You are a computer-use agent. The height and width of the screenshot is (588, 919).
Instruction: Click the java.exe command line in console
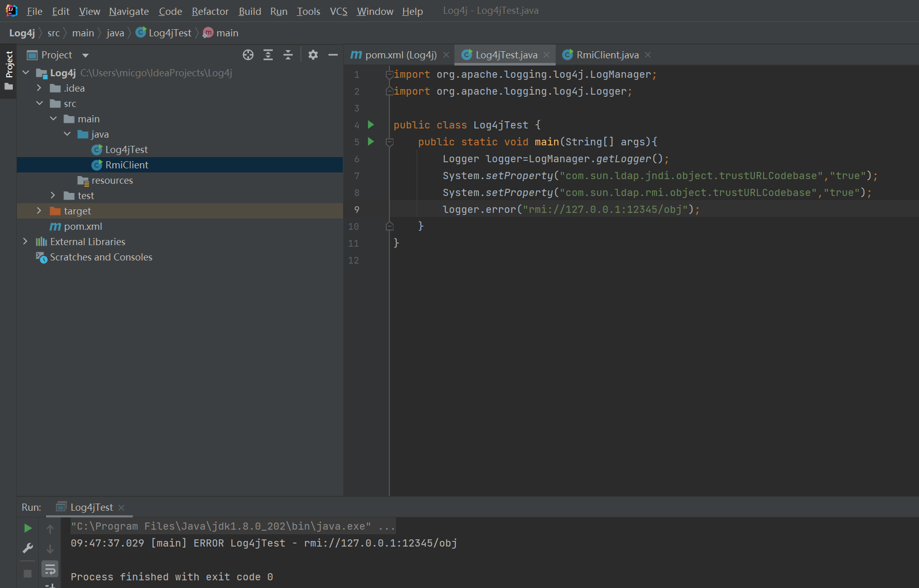(233, 526)
